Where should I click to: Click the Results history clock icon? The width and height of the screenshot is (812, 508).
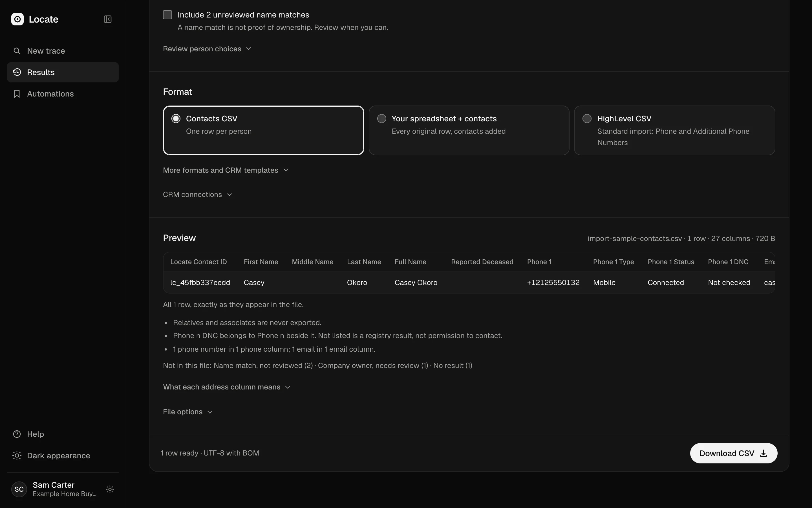[x=17, y=72]
